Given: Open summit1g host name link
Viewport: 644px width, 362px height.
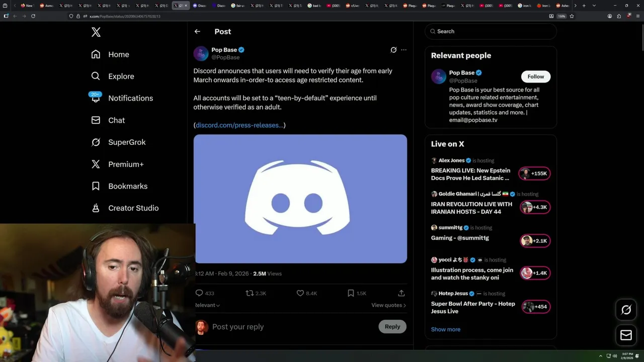Looking at the screenshot, I should click(450, 228).
